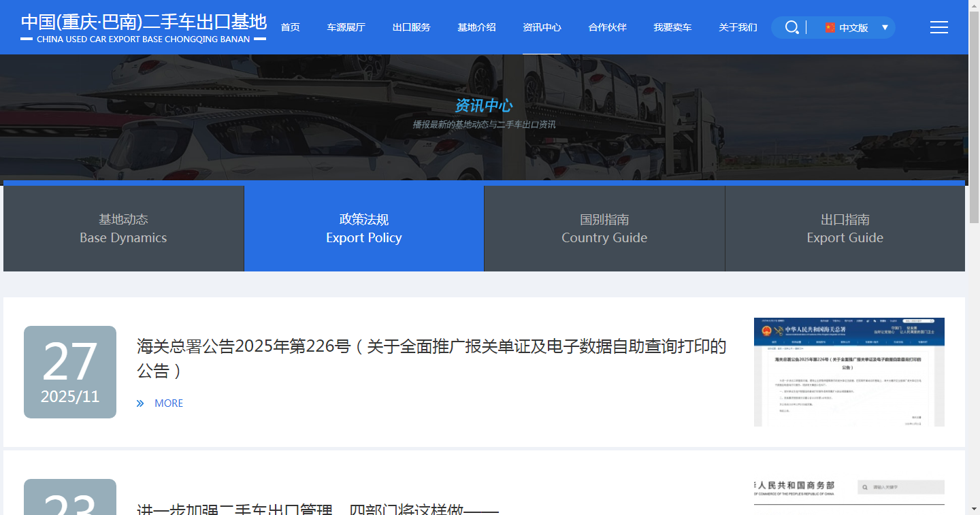The width and height of the screenshot is (980, 515).
Task: Open the hamburger menu icon
Action: 938,27
